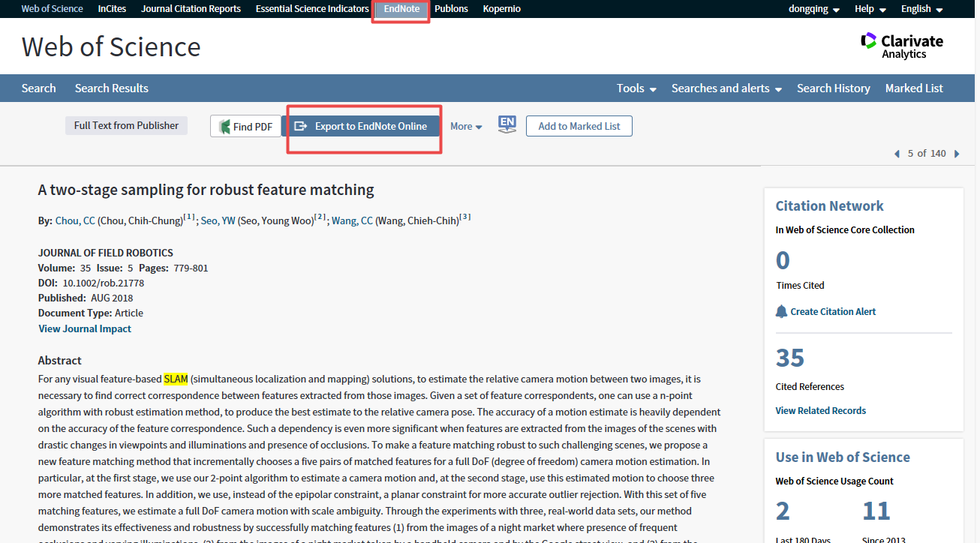The image size is (980, 543).
Task: Click the Citation Network heading
Action: pyautogui.click(x=829, y=205)
